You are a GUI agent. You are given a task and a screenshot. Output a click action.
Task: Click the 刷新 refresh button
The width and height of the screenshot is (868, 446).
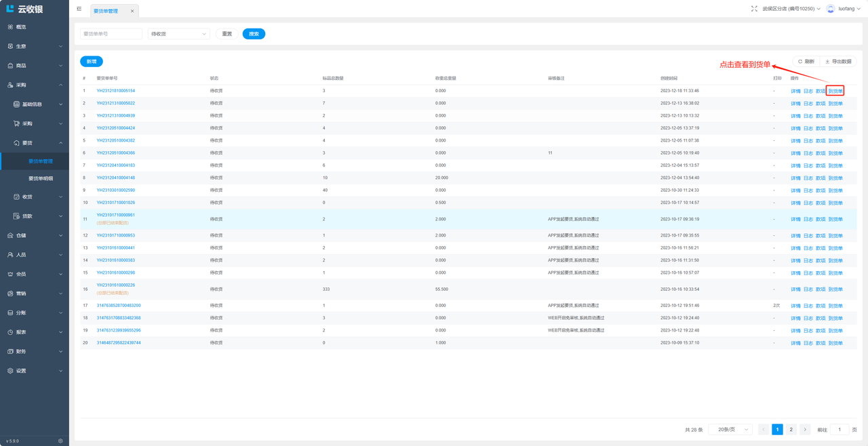pyautogui.click(x=806, y=62)
